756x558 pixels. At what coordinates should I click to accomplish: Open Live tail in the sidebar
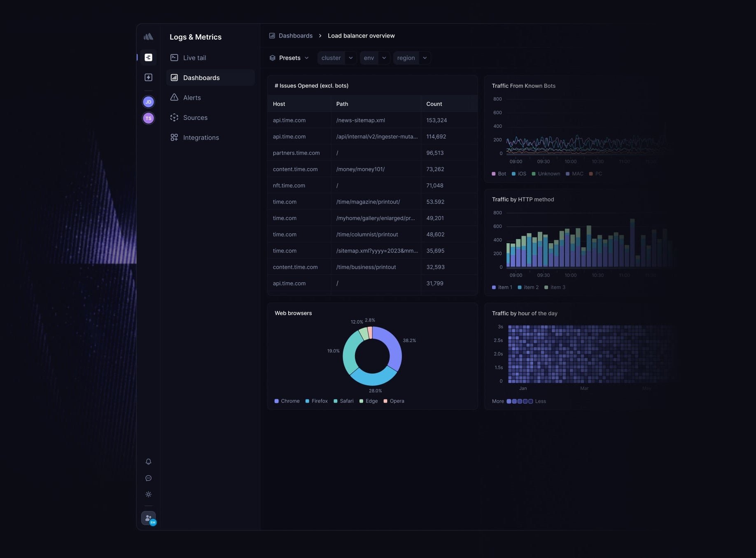194,58
